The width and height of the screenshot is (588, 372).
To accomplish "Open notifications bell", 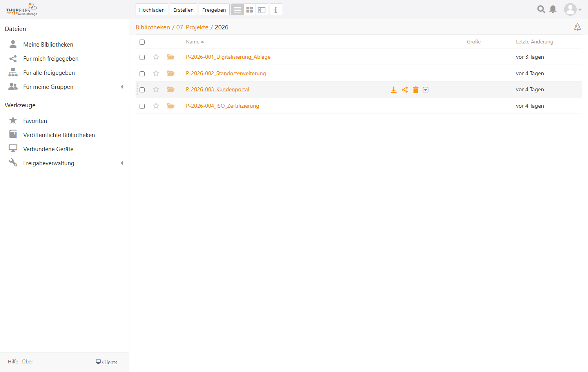I will (x=553, y=9).
